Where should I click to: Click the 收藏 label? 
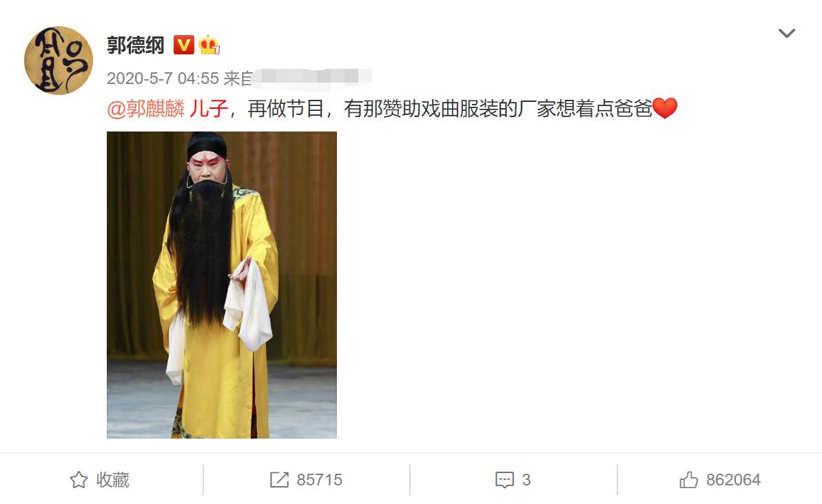(x=112, y=479)
